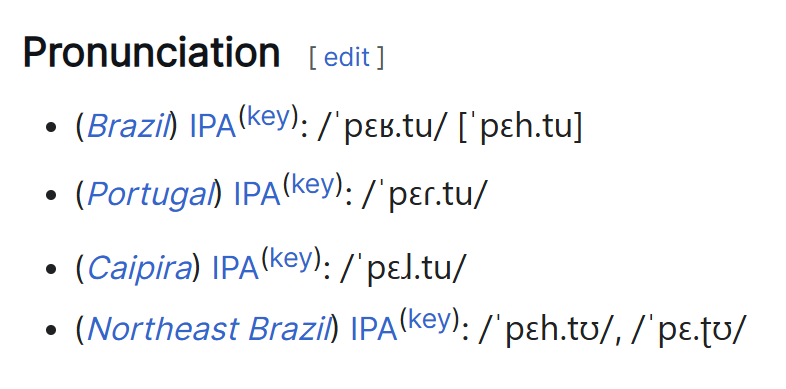Open the superscript key link for Caipira
The height and width of the screenshot is (389, 786).
click(290, 259)
